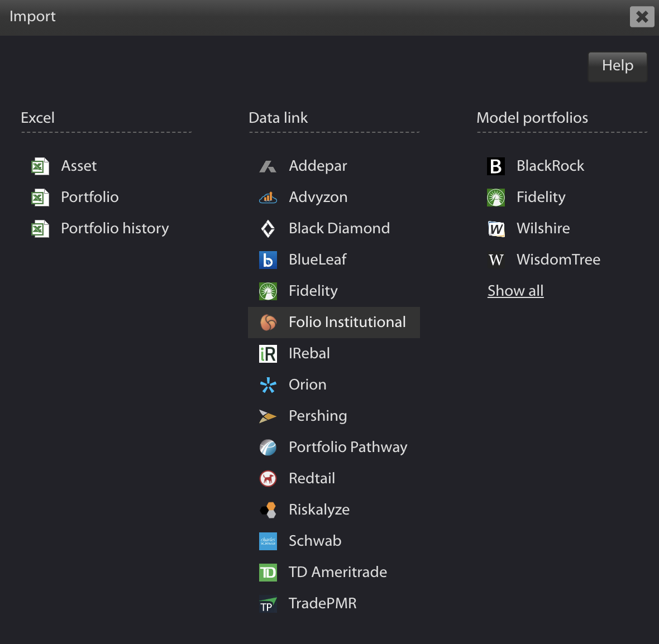659x644 pixels.
Task: Click the Addepar logo icon
Action: (268, 166)
